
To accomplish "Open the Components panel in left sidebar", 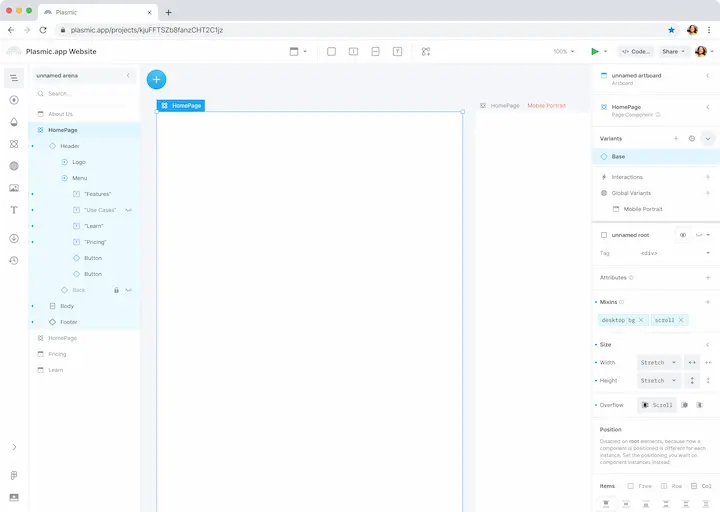I will (x=14, y=144).
